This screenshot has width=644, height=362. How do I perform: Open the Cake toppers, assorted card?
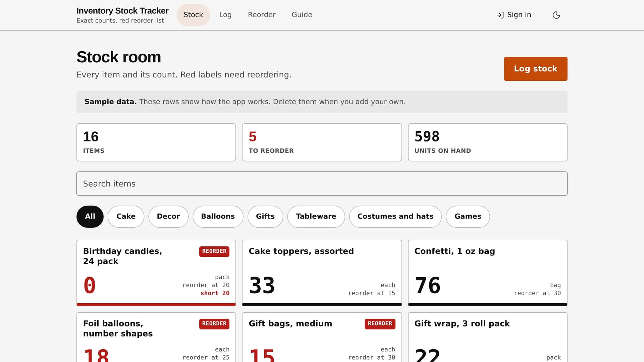coord(322,273)
